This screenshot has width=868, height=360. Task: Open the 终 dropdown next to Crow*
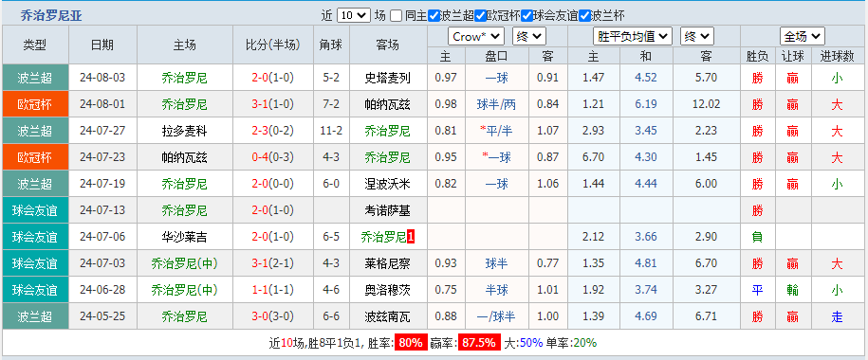tap(529, 37)
